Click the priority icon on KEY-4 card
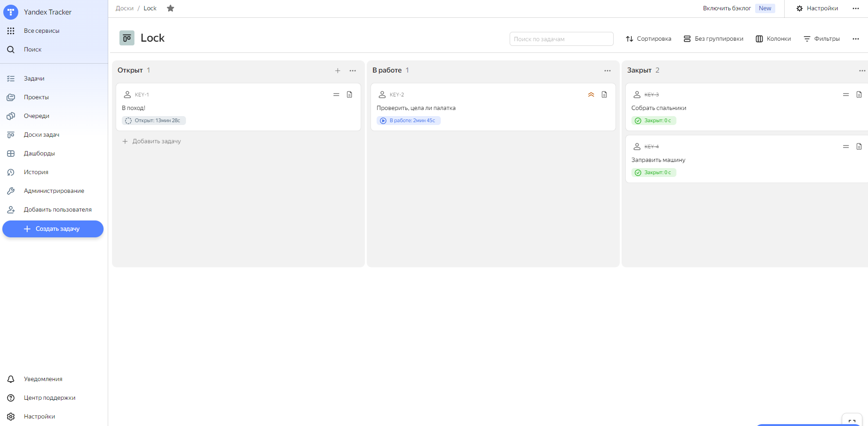The width and height of the screenshot is (868, 426). pyautogui.click(x=846, y=147)
